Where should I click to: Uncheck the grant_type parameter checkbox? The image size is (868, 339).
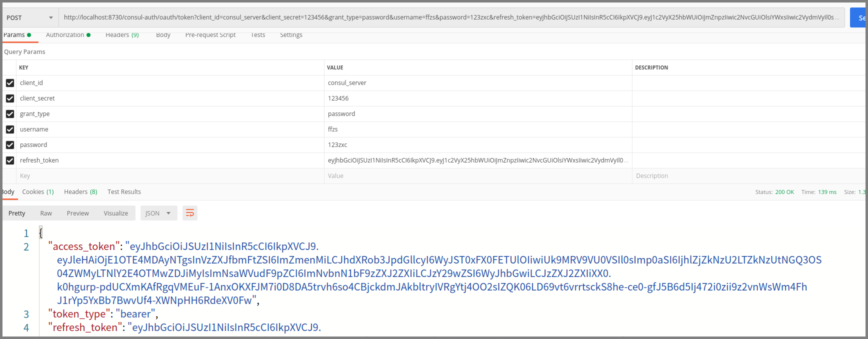(x=10, y=114)
